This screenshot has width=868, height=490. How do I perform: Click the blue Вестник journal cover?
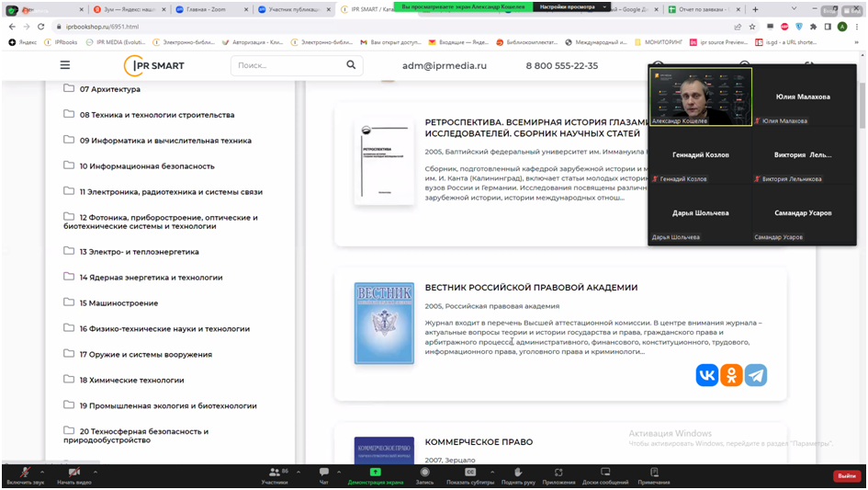[384, 324]
